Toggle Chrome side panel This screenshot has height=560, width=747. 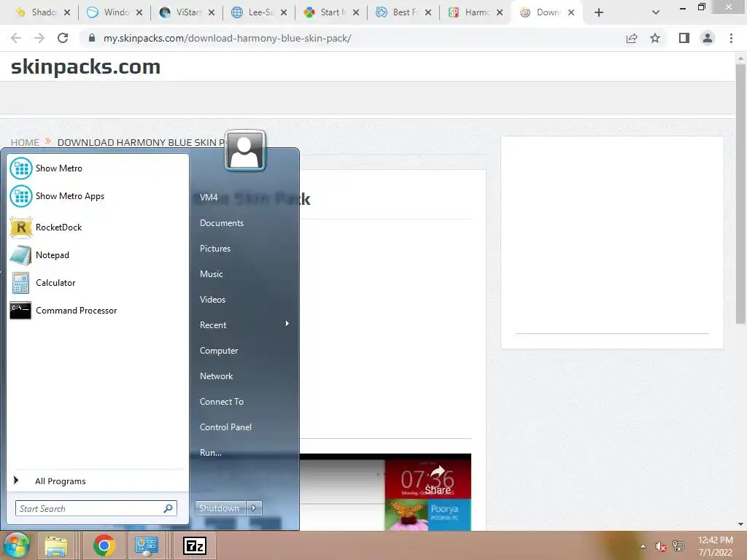click(684, 38)
